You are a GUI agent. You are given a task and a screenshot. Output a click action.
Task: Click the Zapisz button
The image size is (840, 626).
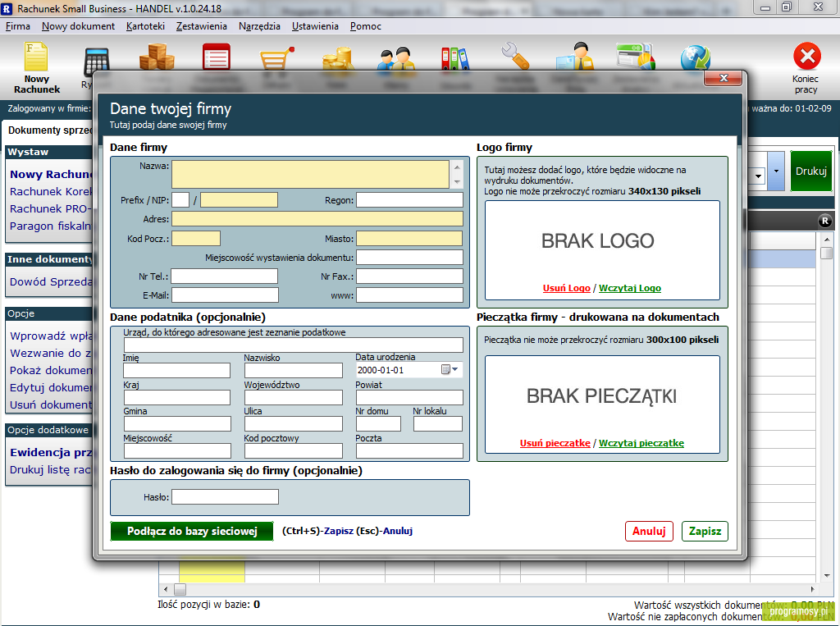[705, 531]
